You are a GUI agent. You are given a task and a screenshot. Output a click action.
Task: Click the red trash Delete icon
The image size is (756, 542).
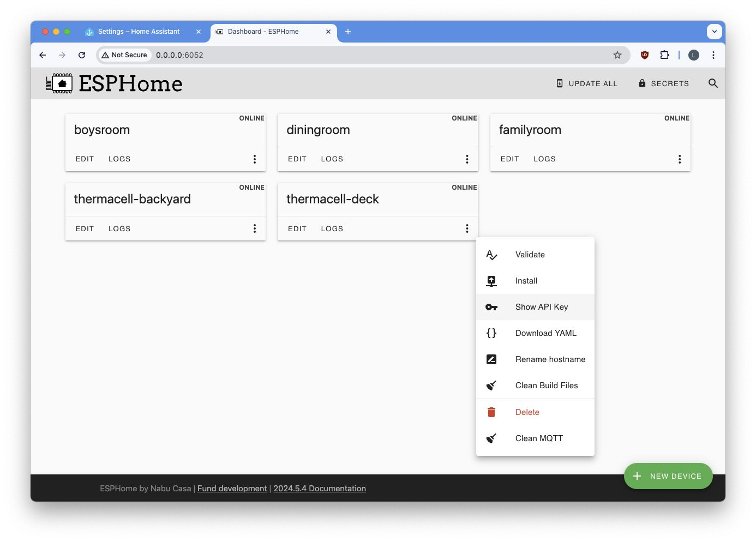pos(491,412)
